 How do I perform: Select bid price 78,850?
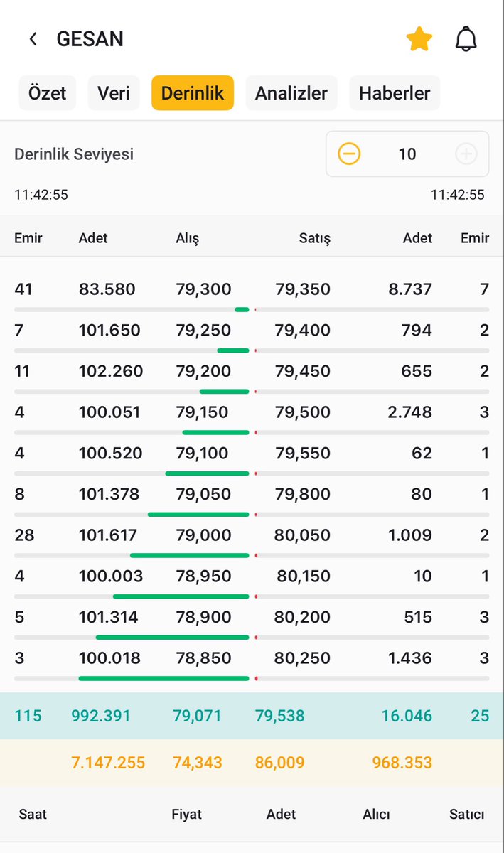[x=204, y=658]
